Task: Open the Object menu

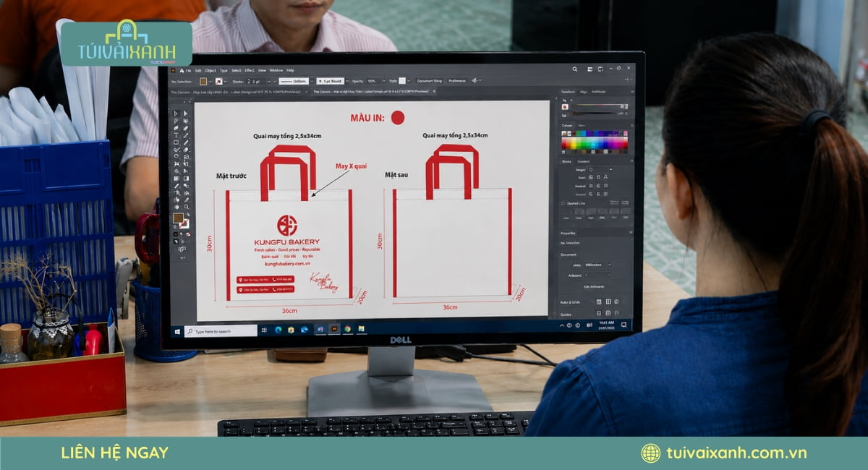Action: point(210,70)
